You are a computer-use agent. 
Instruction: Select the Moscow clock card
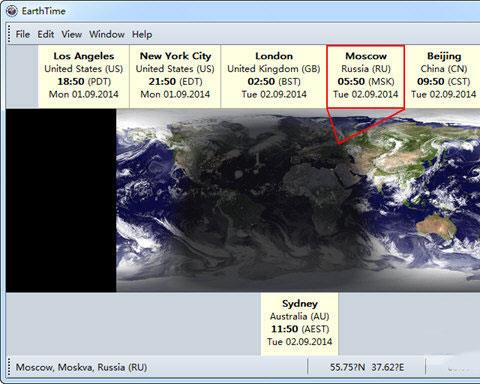click(366, 76)
